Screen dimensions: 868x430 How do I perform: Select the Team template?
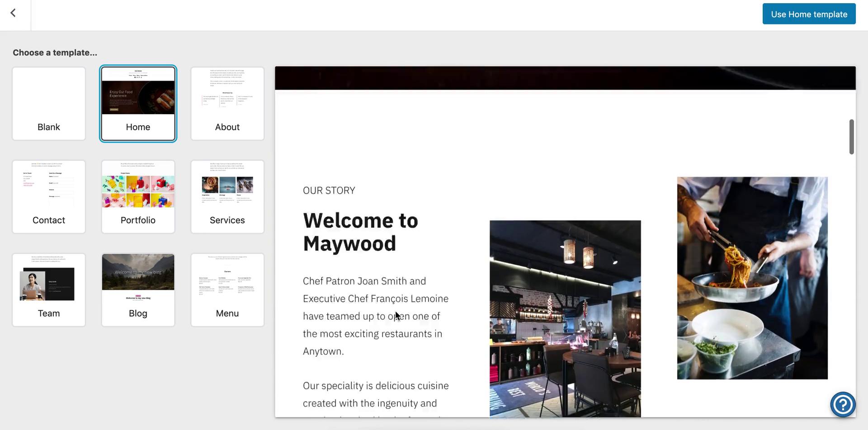48,290
